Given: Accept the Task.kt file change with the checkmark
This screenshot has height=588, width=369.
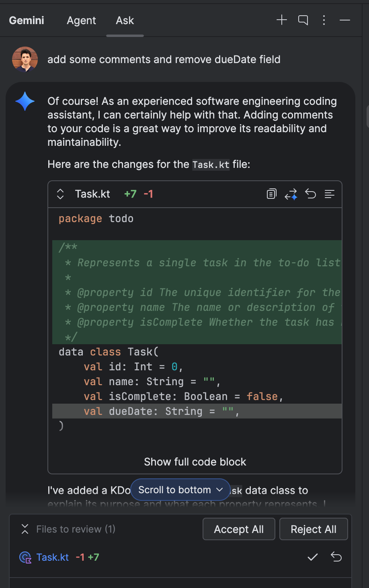Looking at the screenshot, I should 312,557.
